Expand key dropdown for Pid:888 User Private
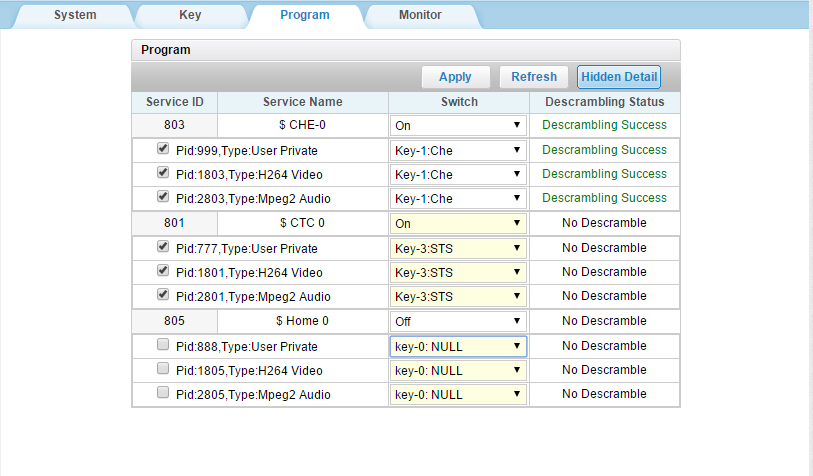The image size is (813, 476). [x=458, y=346]
